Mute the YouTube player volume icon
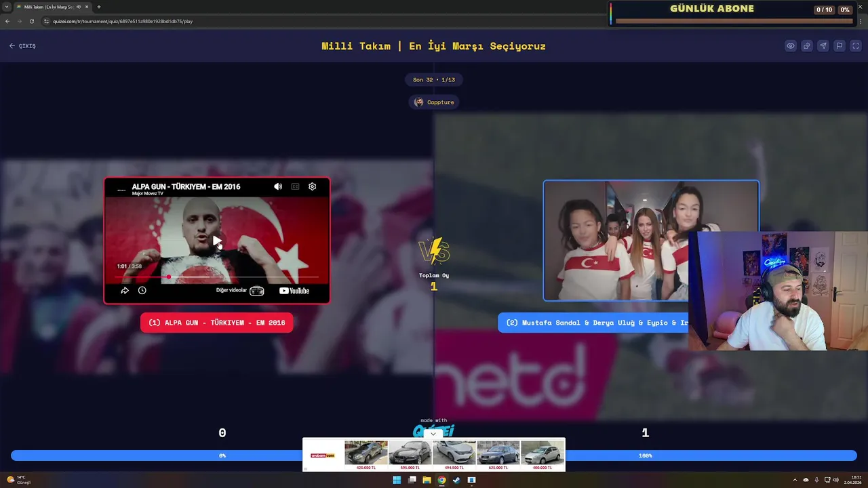Image resolution: width=868 pixels, height=488 pixels. [278, 186]
